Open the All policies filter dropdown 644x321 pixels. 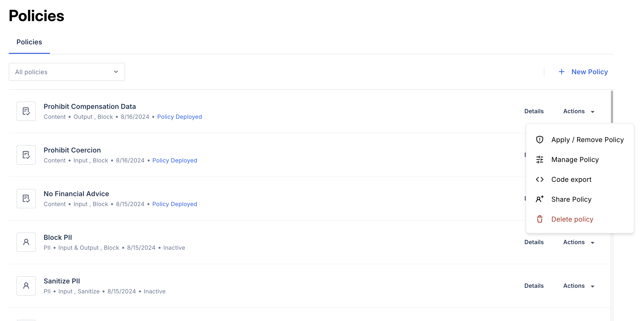(x=67, y=72)
